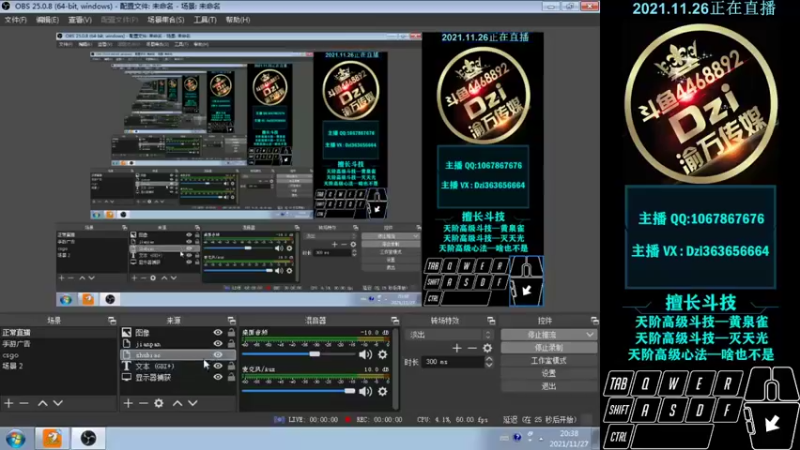The height and width of the screenshot is (450, 800).
Task: Move source up with the sources up arrow
Action: pyautogui.click(x=178, y=403)
